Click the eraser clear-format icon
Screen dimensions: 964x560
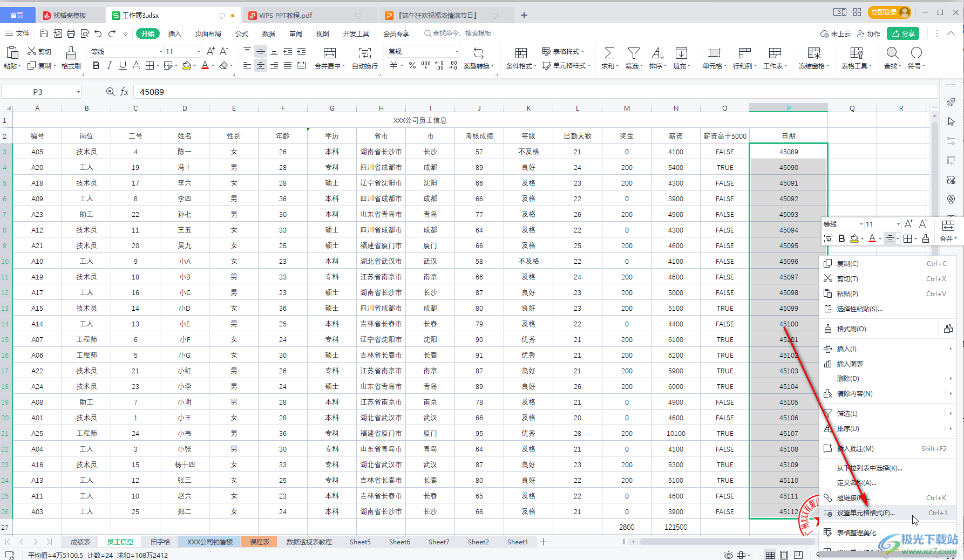[x=223, y=66]
